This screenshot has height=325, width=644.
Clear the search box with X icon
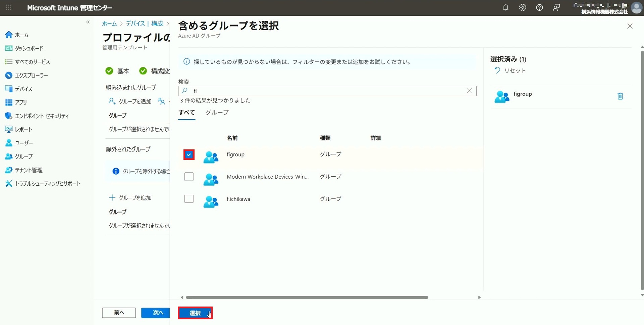(469, 91)
